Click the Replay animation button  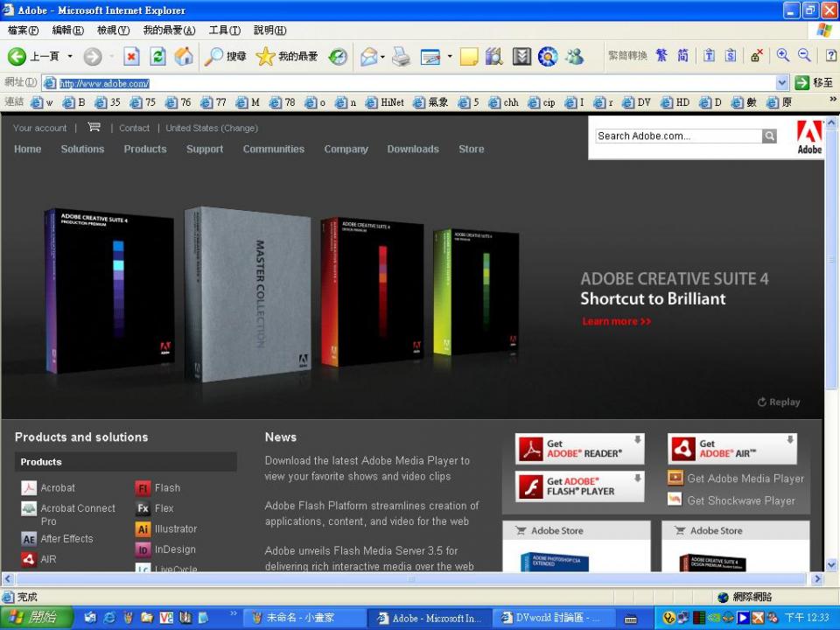pos(779,402)
